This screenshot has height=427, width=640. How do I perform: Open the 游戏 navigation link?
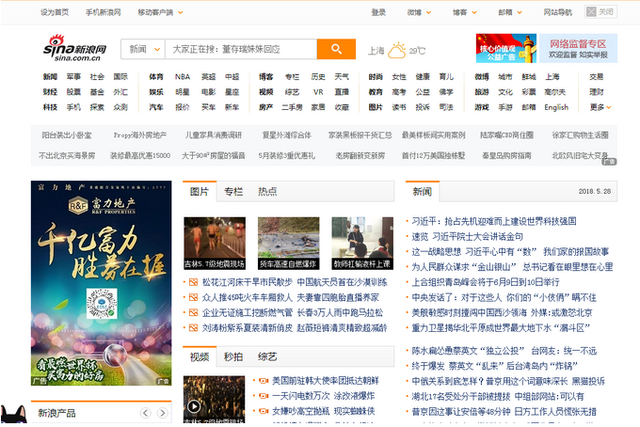pyautogui.click(x=482, y=107)
